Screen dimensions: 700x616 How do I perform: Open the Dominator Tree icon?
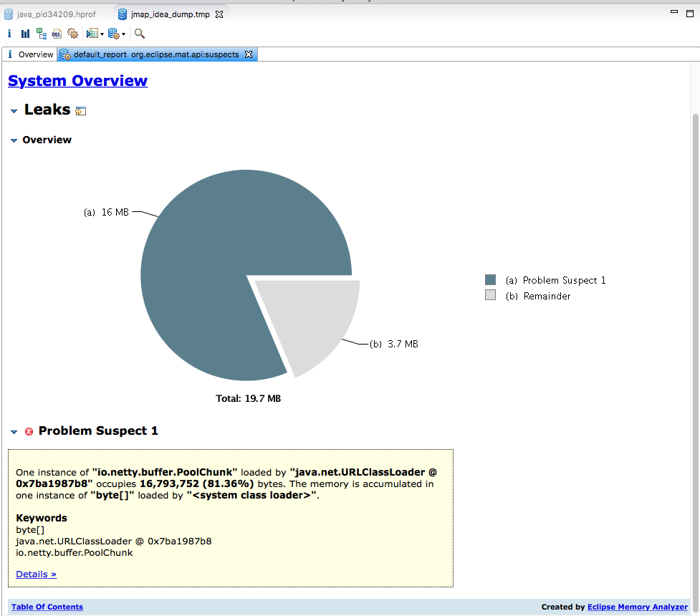click(x=42, y=34)
